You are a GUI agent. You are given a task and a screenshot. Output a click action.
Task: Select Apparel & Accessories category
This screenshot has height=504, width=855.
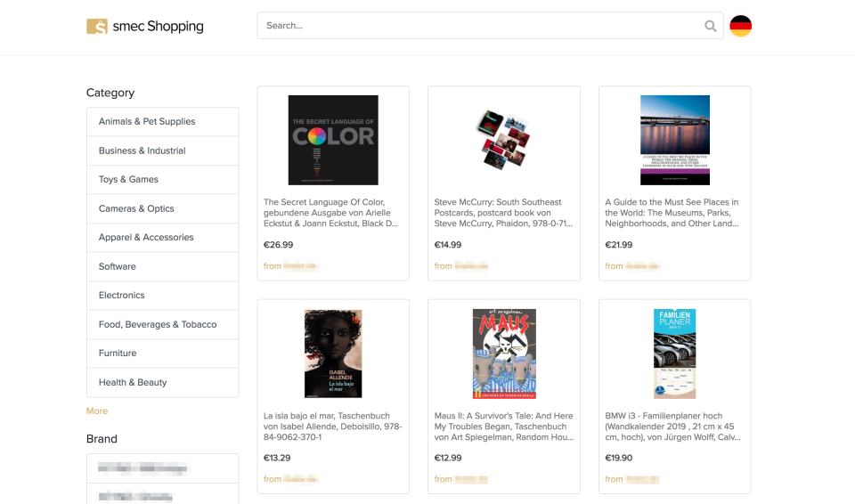[162, 237]
